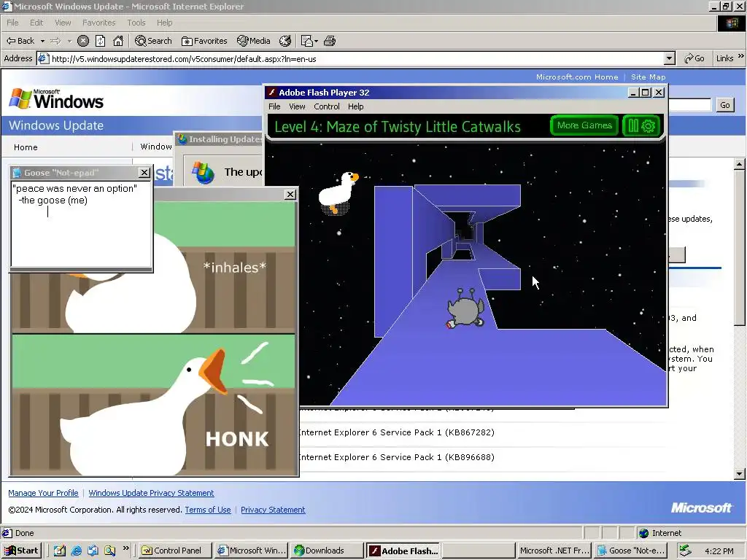
Task: Click inside the Goose Not-epad text area
Action: [82, 224]
